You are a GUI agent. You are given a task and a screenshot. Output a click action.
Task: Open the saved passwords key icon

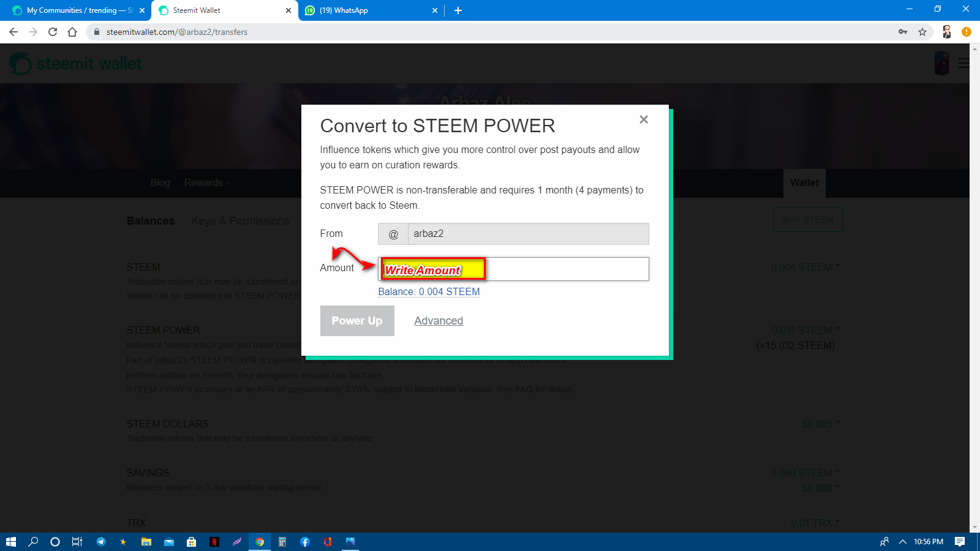(903, 32)
